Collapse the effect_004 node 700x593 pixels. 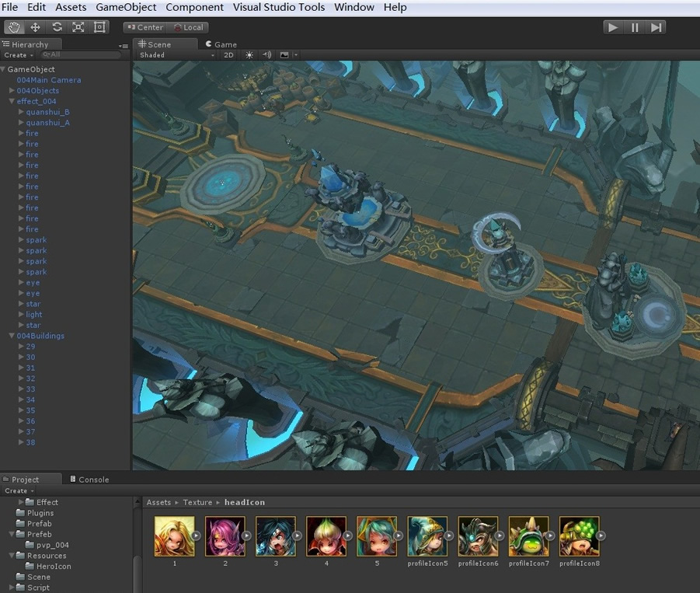click(x=12, y=101)
